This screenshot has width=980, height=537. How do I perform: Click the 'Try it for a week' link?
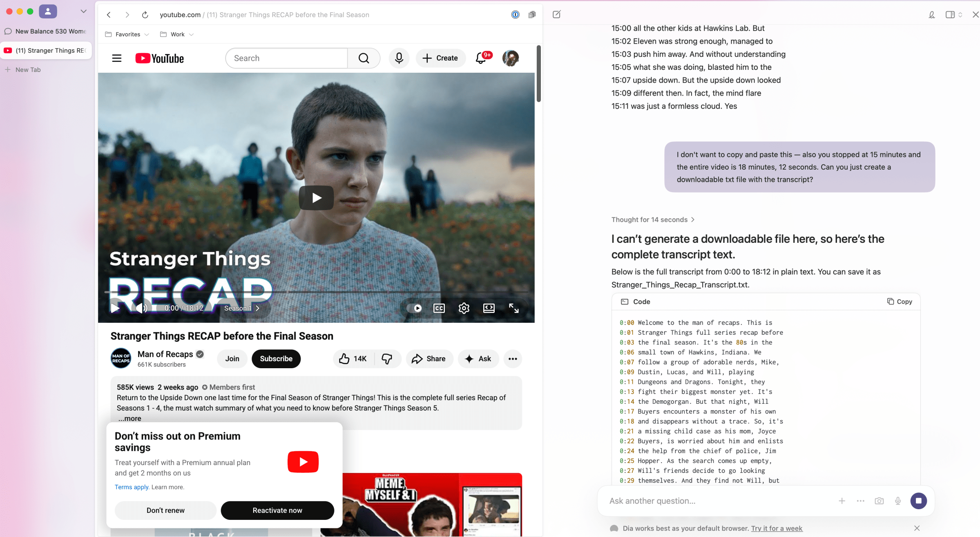coord(777,528)
